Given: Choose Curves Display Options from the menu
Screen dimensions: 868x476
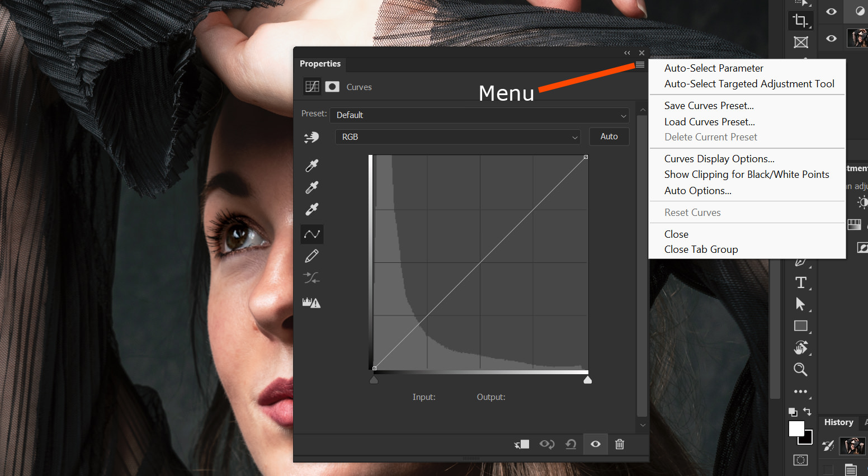Looking at the screenshot, I should click(719, 158).
